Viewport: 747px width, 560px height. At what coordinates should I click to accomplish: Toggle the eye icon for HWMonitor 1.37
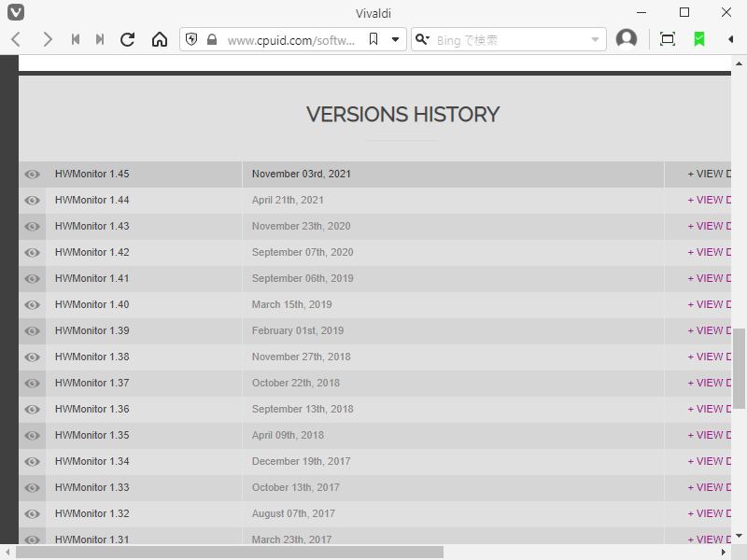33,384
